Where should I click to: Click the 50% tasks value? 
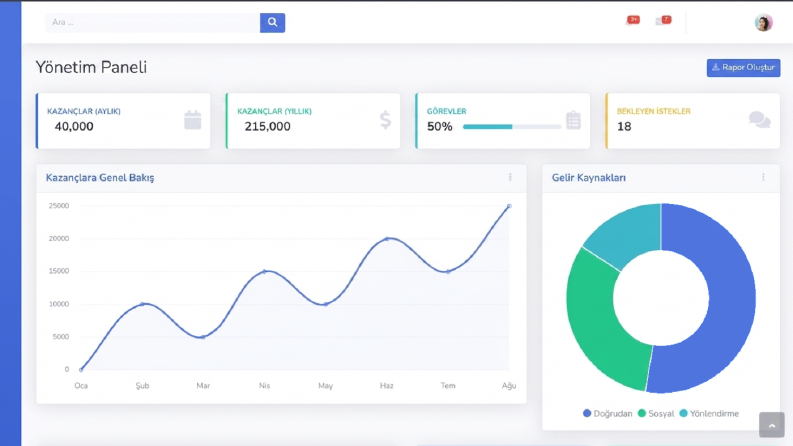pyautogui.click(x=439, y=126)
